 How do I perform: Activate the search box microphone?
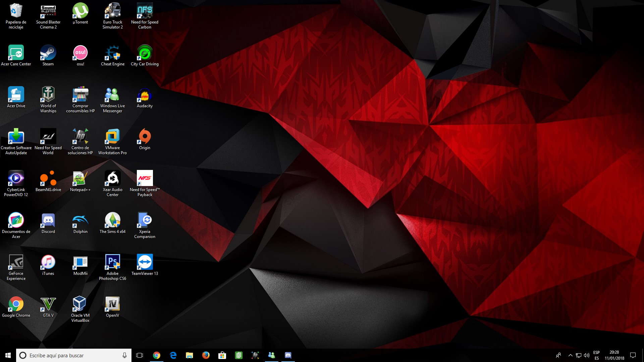(x=124, y=355)
